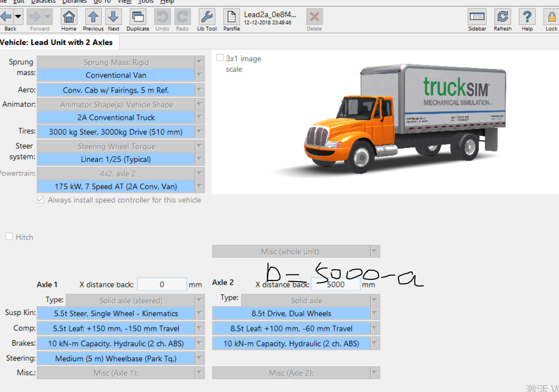Enable the 3x1 image scale option
Image resolution: width=559 pixels, height=392 pixels.
[220, 57]
